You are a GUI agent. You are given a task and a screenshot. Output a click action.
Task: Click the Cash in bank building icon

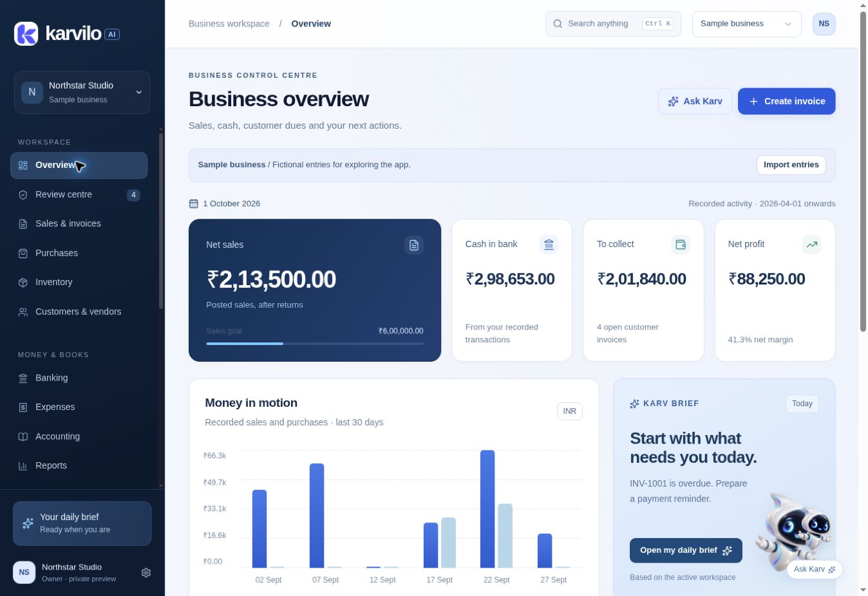(549, 245)
